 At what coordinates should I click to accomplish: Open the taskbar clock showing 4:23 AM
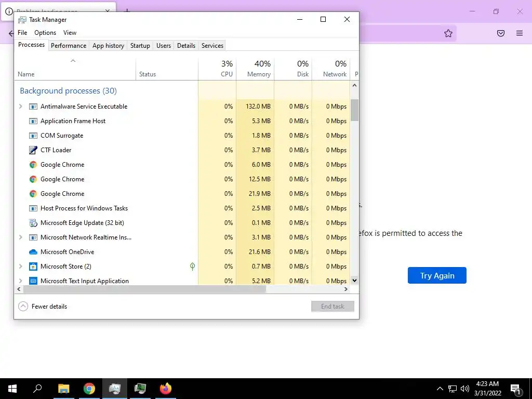[487, 389]
